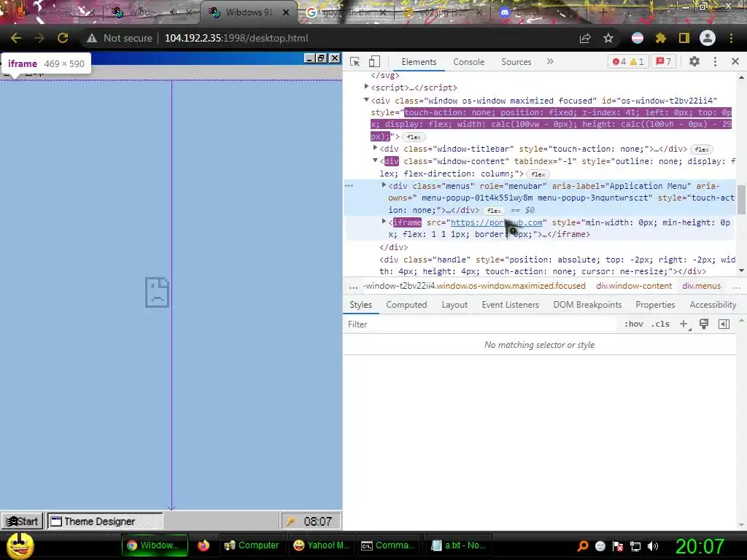Select the Styles tab
747x560 pixels.
pyautogui.click(x=360, y=305)
